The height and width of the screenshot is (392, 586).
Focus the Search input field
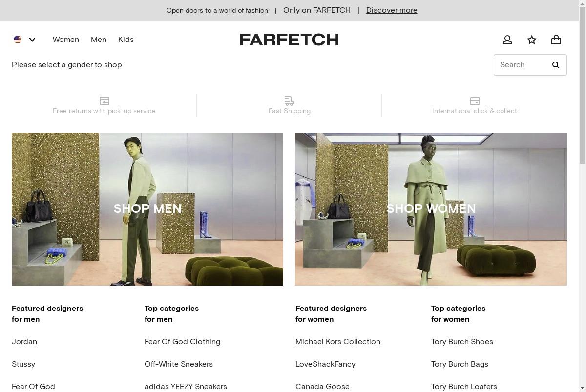tap(522, 65)
